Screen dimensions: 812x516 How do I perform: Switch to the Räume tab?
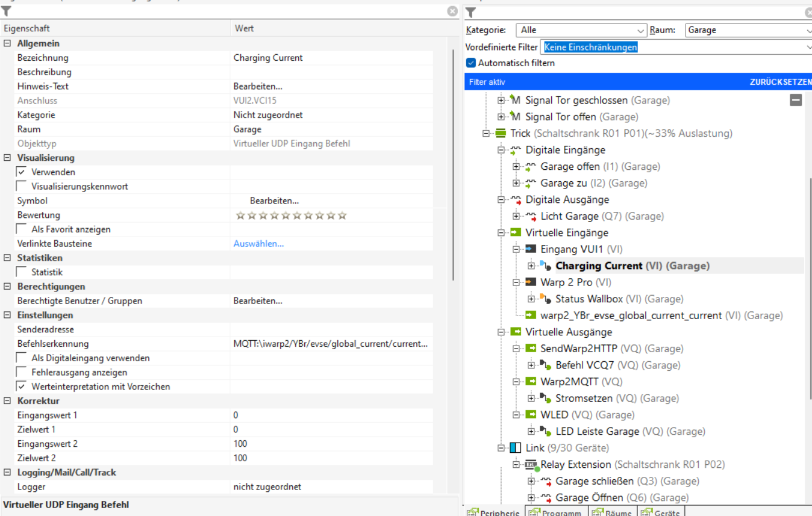[x=613, y=512]
